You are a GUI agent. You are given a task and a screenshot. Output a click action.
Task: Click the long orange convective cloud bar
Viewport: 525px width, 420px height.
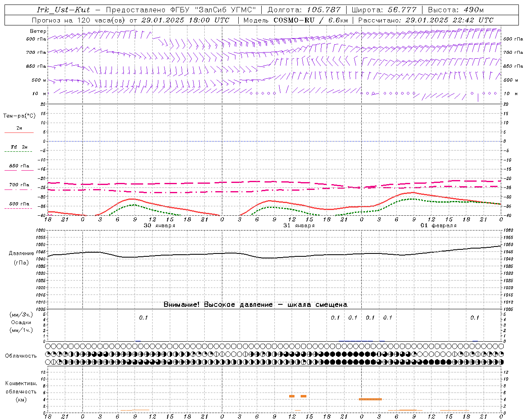point(370,399)
